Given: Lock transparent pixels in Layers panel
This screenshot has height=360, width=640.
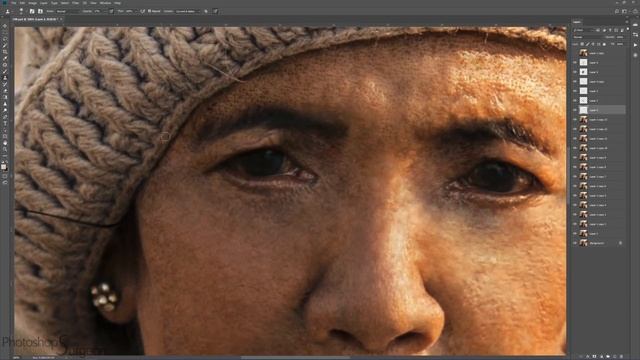Looking at the screenshot, I should point(582,44).
